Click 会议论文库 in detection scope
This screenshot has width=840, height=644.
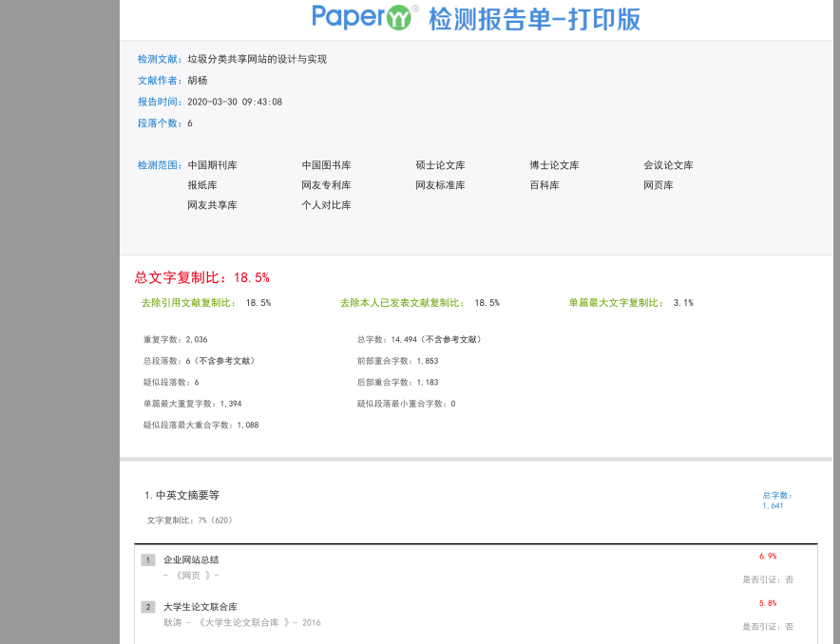coord(669,165)
